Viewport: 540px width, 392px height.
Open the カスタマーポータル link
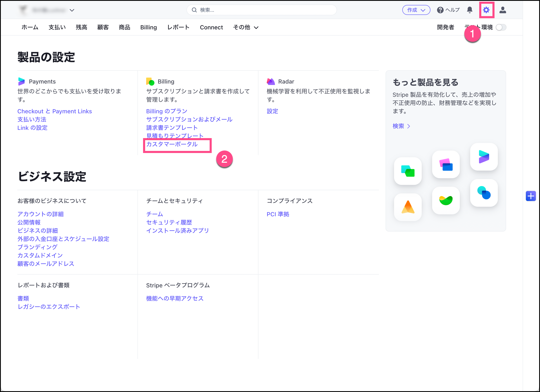(172, 144)
